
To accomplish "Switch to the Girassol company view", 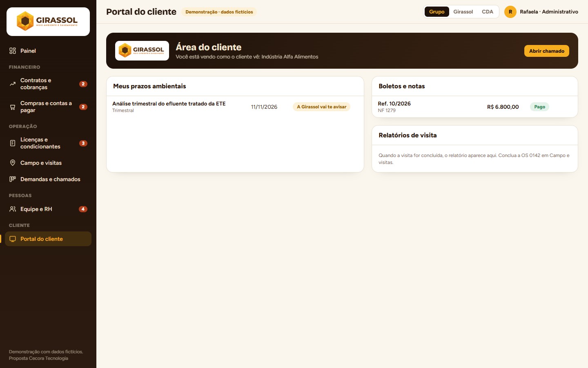I will point(463,12).
